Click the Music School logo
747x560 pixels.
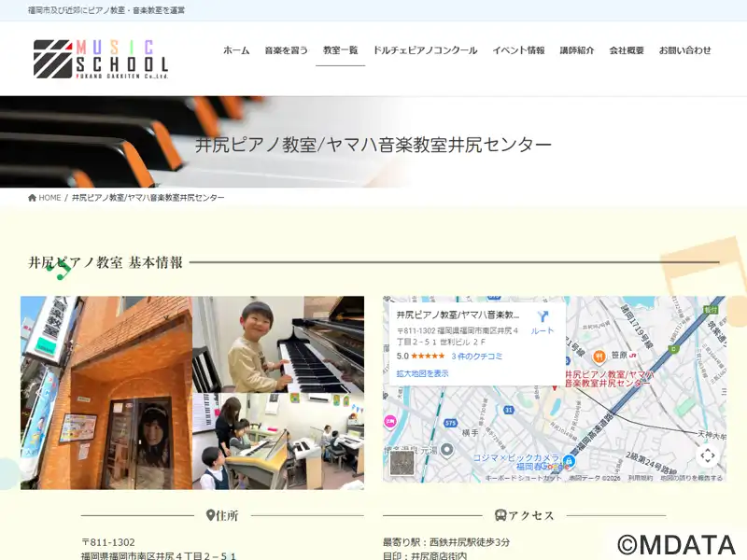pos(101,58)
